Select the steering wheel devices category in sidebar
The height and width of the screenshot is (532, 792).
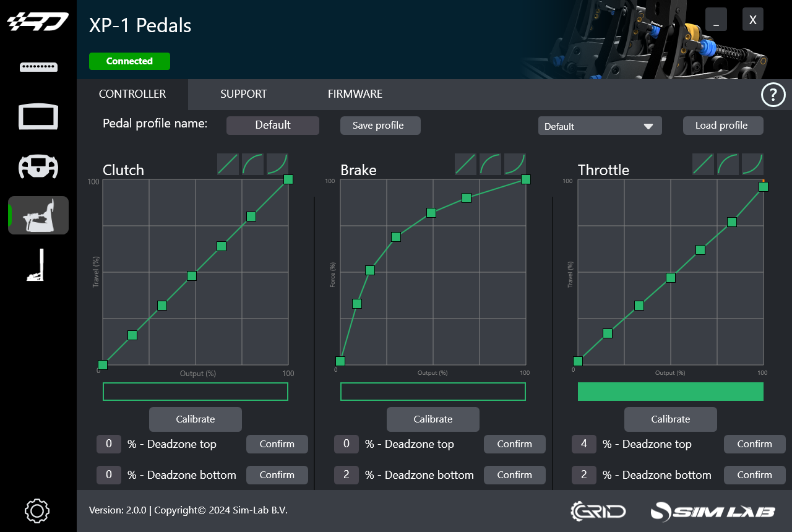click(38, 166)
